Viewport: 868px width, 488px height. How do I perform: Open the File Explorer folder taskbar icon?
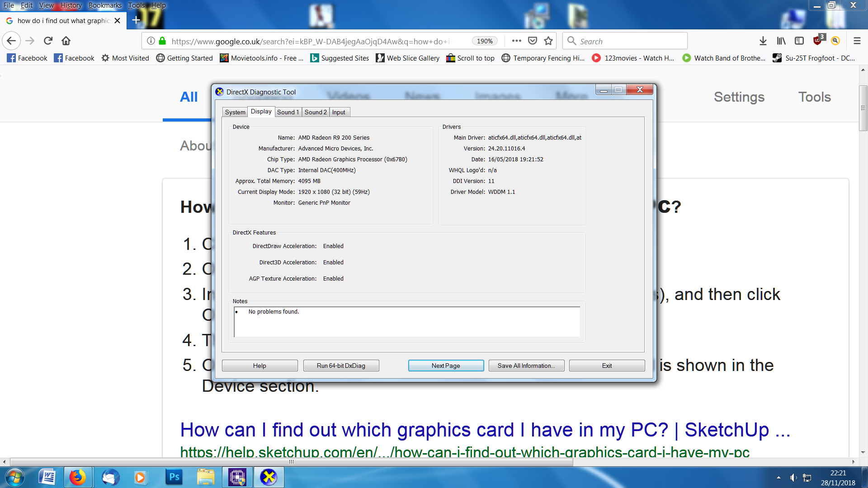[206, 477]
